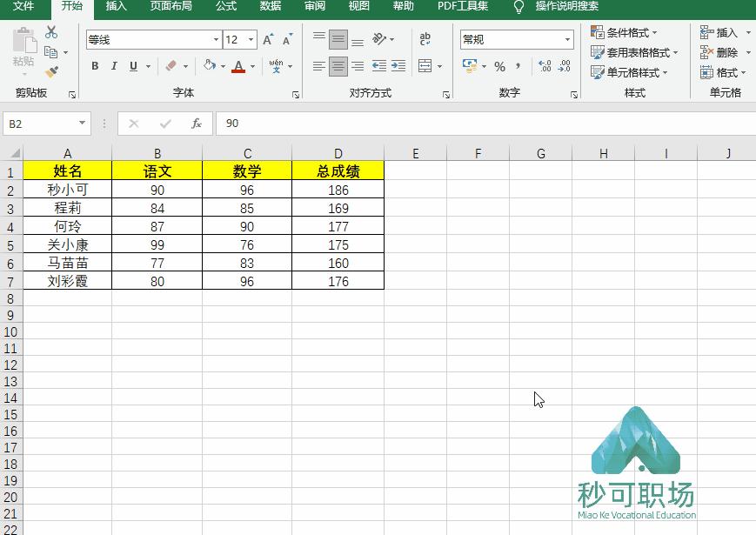Select cell D2 containing 186
Screen dimensions: 756x535
(x=338, y=189)
